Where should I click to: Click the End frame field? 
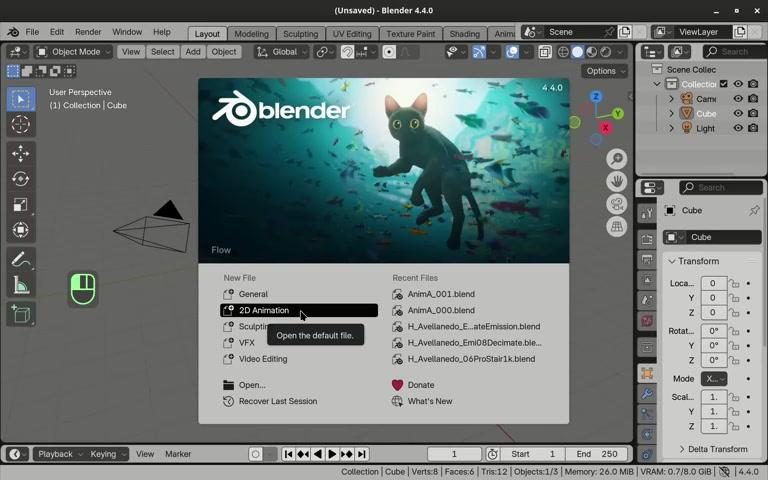[x=597, y=454]
